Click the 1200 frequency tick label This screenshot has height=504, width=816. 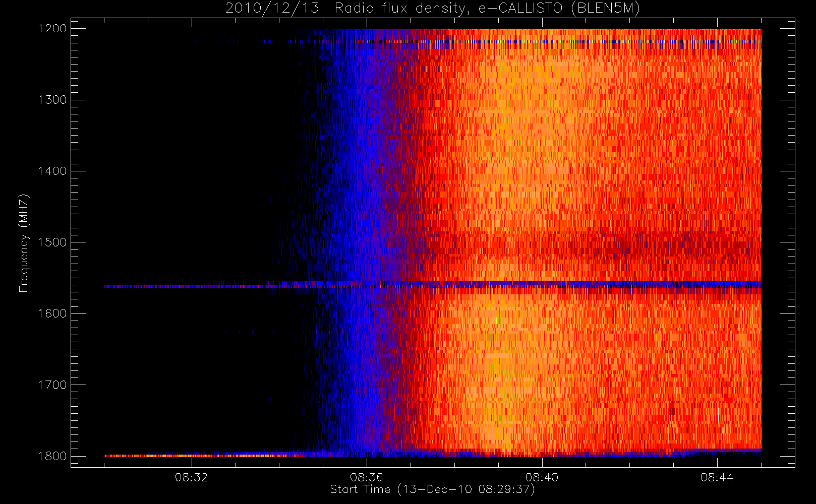[x=52, y=29]
